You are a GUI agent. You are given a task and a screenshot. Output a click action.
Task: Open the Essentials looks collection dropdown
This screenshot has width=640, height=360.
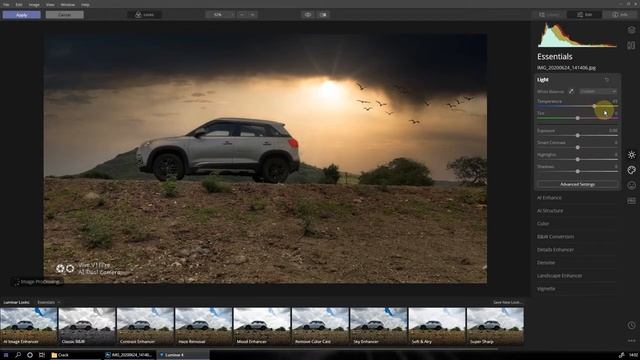49,302
